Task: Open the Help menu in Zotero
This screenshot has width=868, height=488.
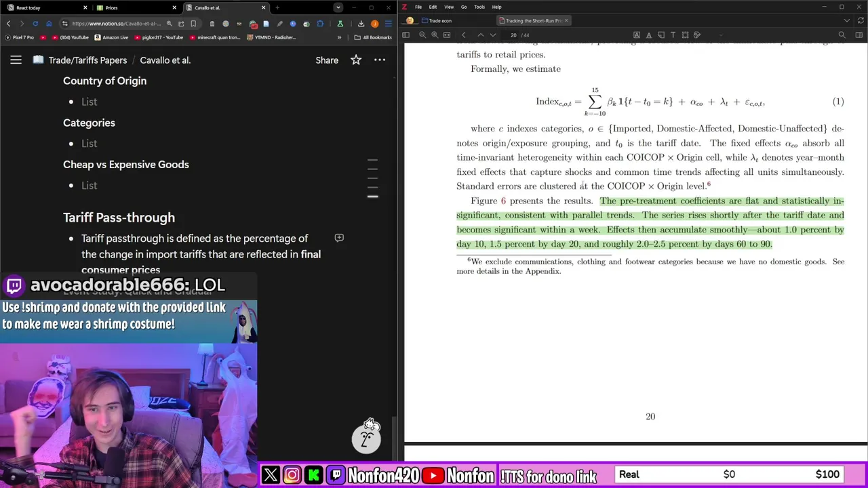Action: click(496, 7)
